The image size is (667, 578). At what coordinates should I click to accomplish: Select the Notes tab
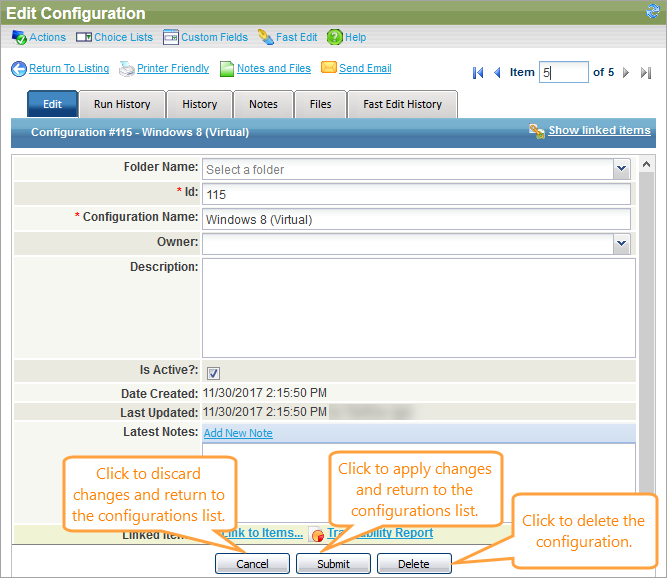pos(263,104)
